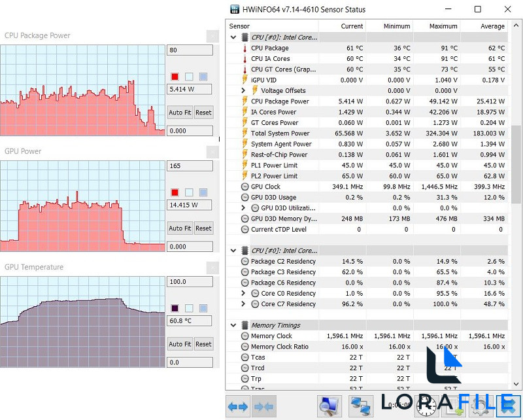Click the Sensor column header

(272, 26)
